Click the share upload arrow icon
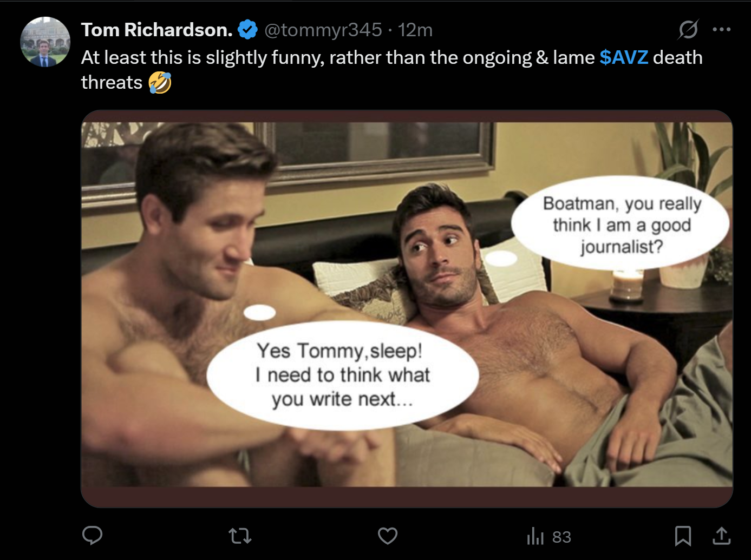Image resolution: width=751 pixels, height=560 pixels. pyautogui.click(x=721, y=536)
